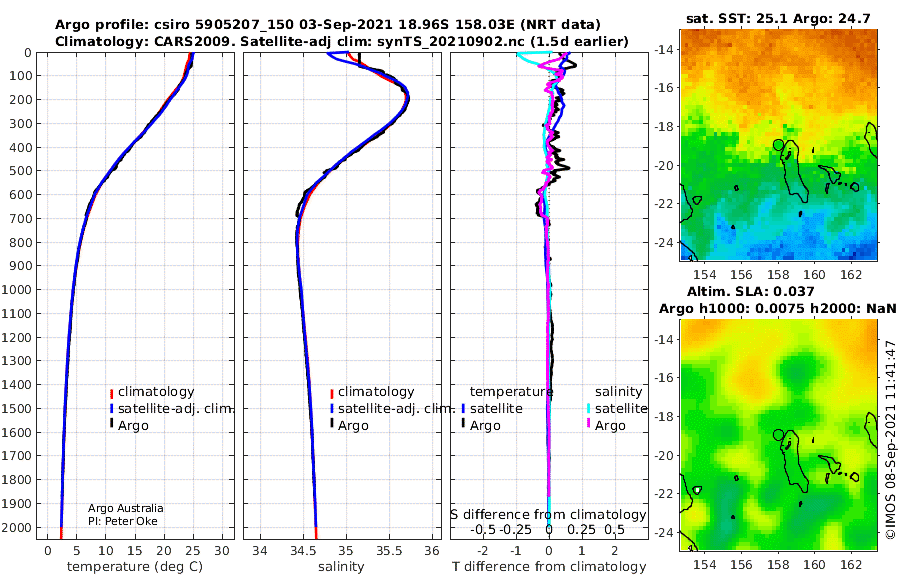
Task: Click black Argo swatch in temperature panel legend
Action: point(111,424)
